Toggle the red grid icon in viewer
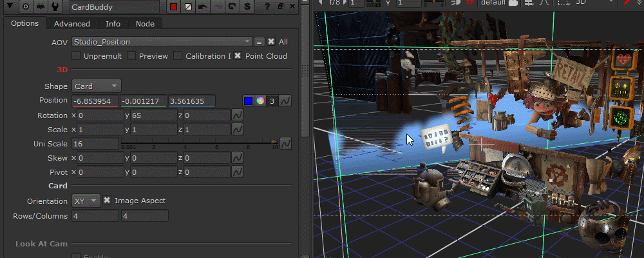The height and width of the screenshot is (258, 644). [471, 2]
